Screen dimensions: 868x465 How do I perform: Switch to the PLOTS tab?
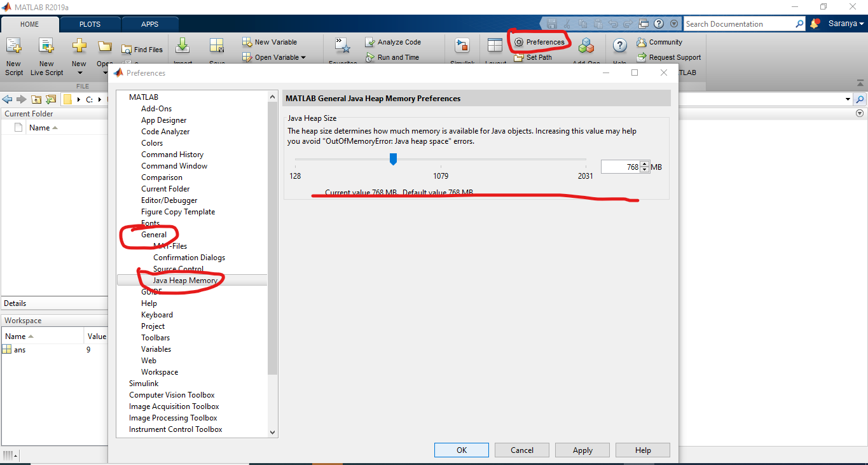(x=90, y=24)
